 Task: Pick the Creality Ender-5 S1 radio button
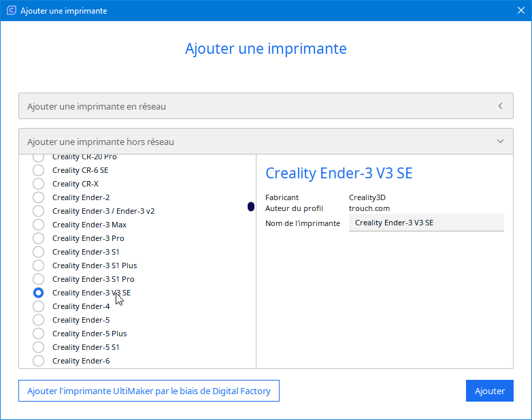click(38, 347)
